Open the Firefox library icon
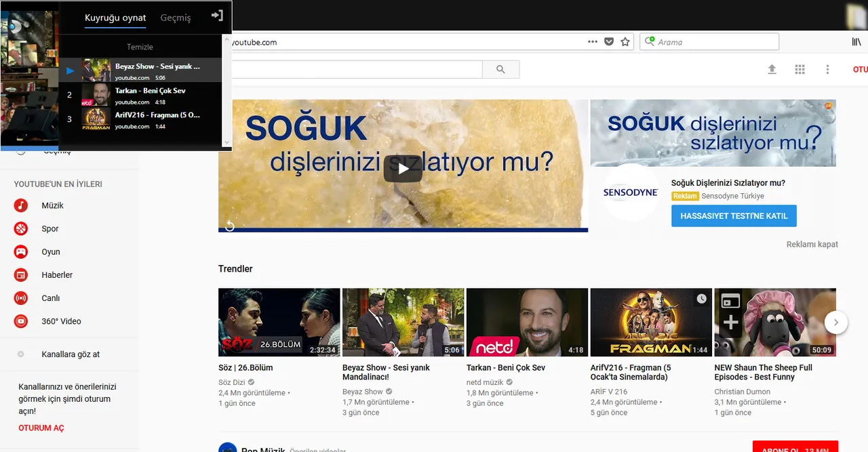 point(856,42)
